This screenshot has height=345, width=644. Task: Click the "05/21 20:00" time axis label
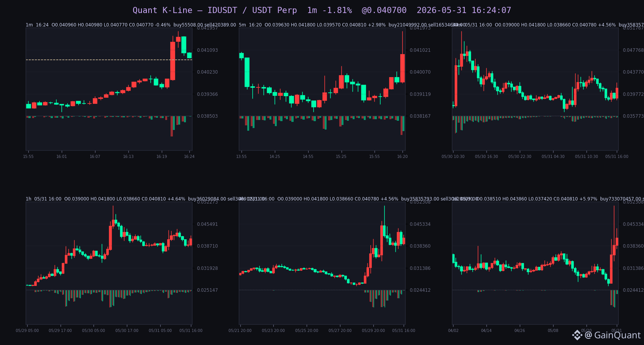pyautogui.click(x=240, y=330)
